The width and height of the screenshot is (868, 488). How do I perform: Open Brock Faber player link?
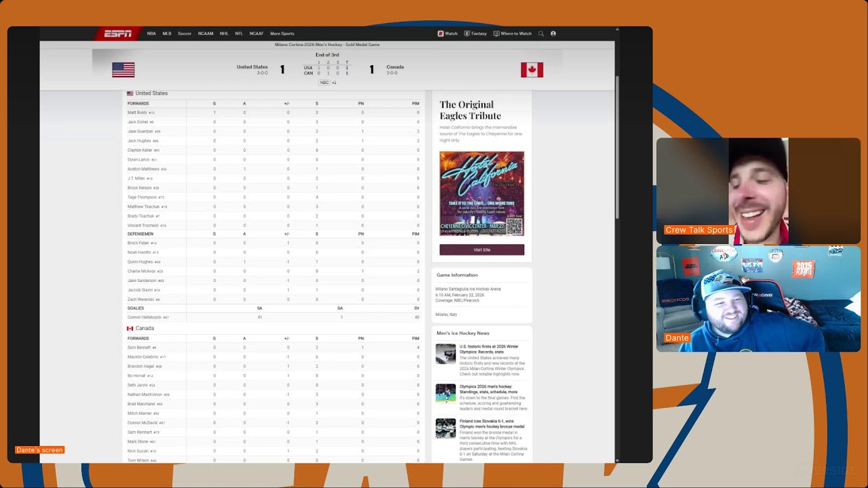(x=138, y=243)
